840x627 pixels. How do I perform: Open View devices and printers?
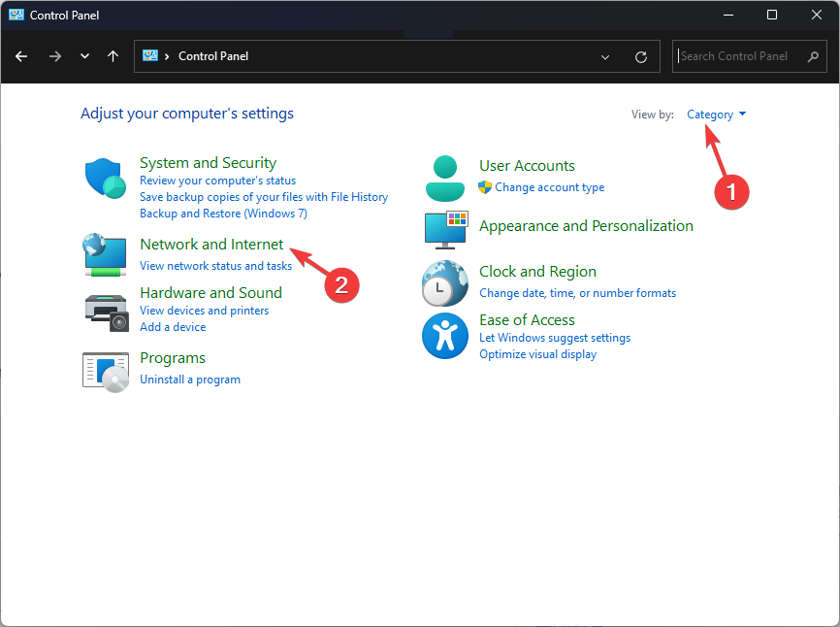pyautogui.click(x=204, y=311)
